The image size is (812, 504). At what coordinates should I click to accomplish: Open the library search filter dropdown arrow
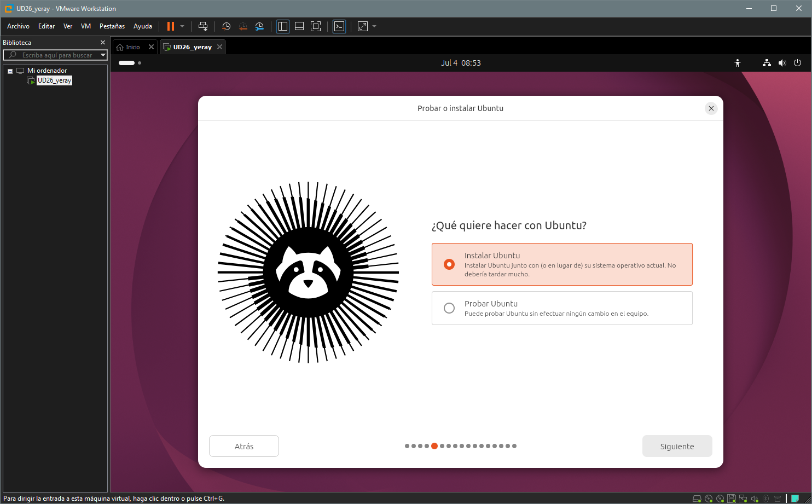[x=103, y=55]
